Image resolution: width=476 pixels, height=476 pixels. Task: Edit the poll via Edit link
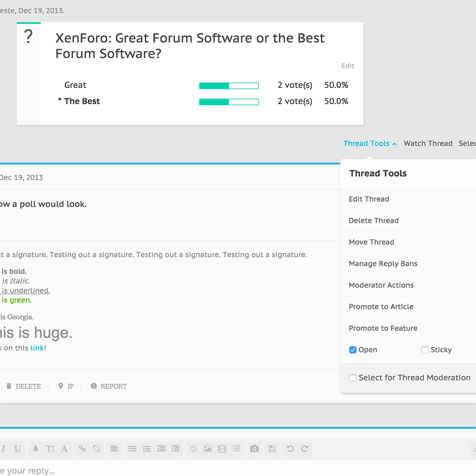348,66
